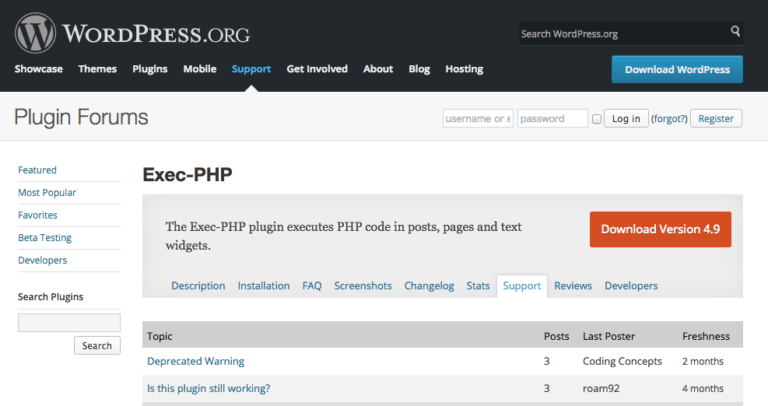The width and height of the screenshot is (768, 406).
Task: Open the Stats tab
Action: click(478, 286)
